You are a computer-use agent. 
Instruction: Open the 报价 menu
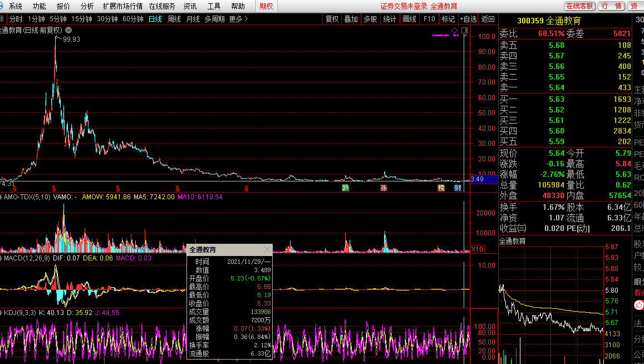point(63,6)
